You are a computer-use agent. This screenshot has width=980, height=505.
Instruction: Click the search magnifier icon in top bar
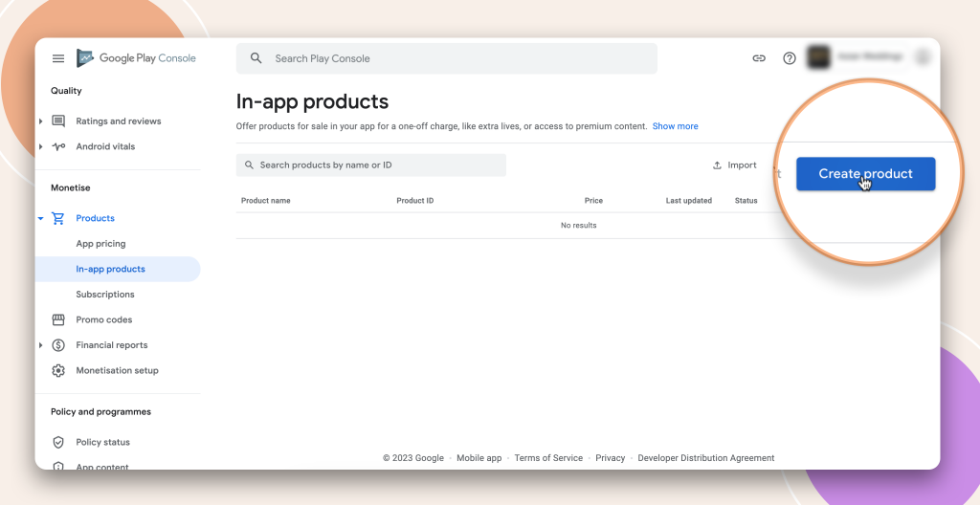tap(256, 58)
